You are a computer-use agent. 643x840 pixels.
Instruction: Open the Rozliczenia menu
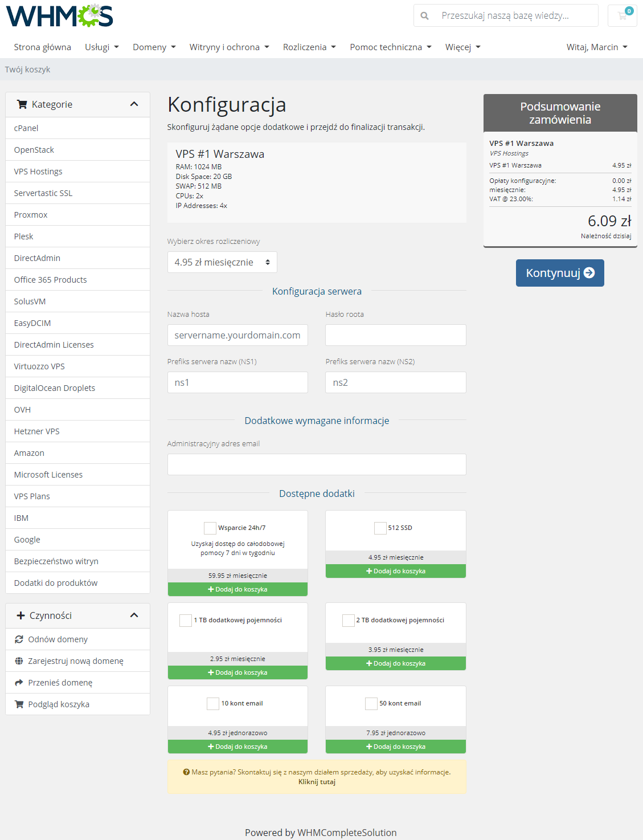[x=309, y=47]
